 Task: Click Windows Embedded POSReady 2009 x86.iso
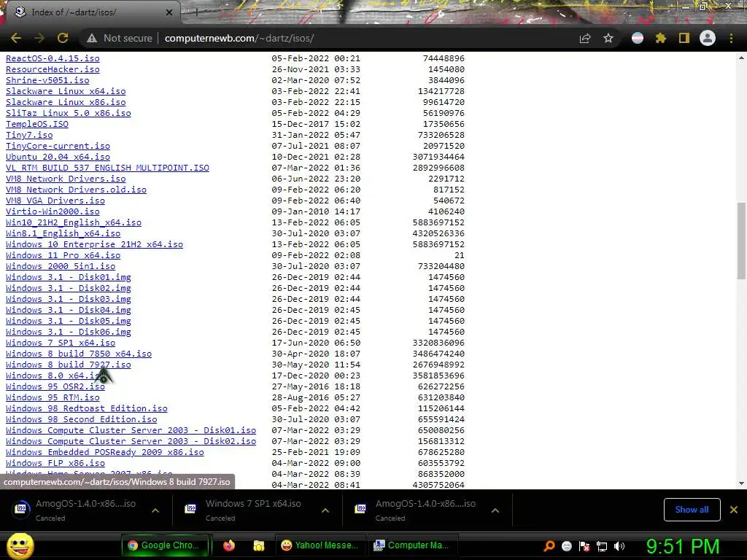105,452
